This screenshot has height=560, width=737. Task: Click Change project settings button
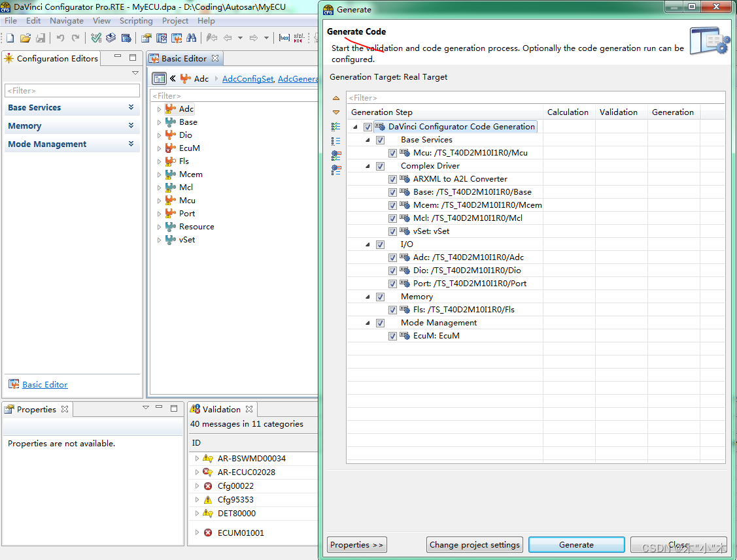(x=474, y=545)
